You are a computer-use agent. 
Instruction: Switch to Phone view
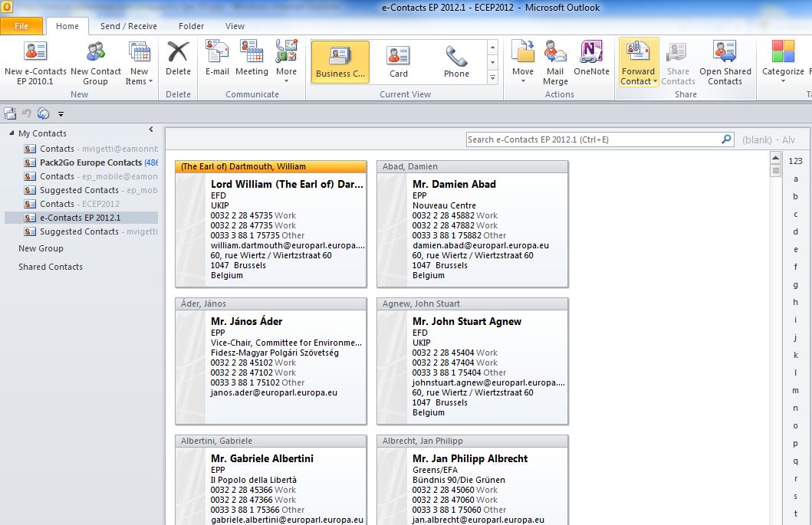coord(456,62)
